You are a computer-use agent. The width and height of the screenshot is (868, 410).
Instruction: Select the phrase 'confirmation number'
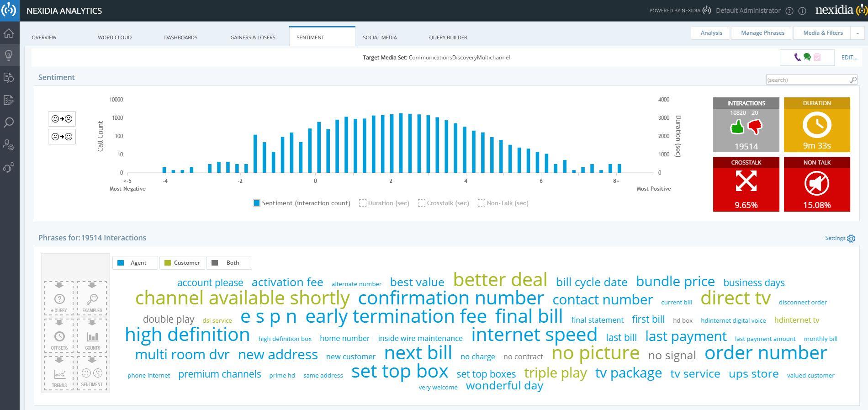click(x=451, y=298)
